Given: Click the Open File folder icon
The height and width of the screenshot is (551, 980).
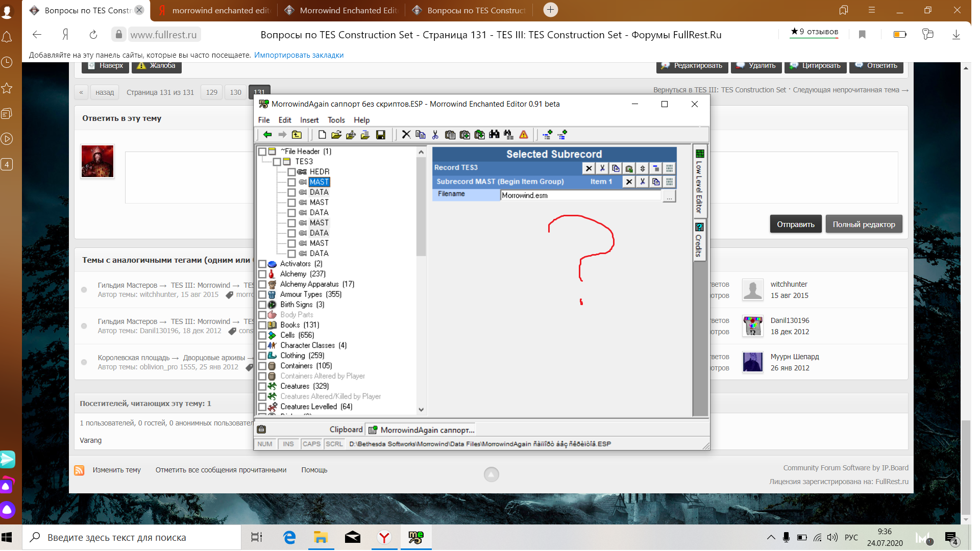Looking at the screenshot, I should pyautogui.click(x=336, y=135).
